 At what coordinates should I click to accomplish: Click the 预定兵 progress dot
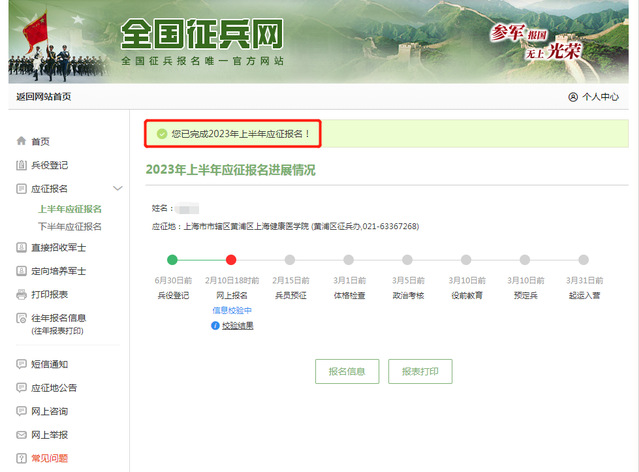(525, 260)
